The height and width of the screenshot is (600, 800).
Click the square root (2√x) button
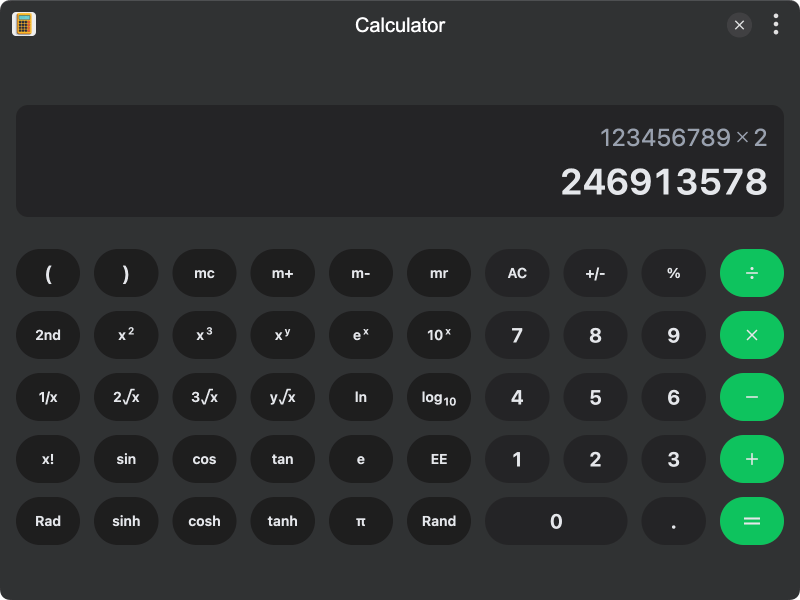pyautogui.click(x=126, y=397)
